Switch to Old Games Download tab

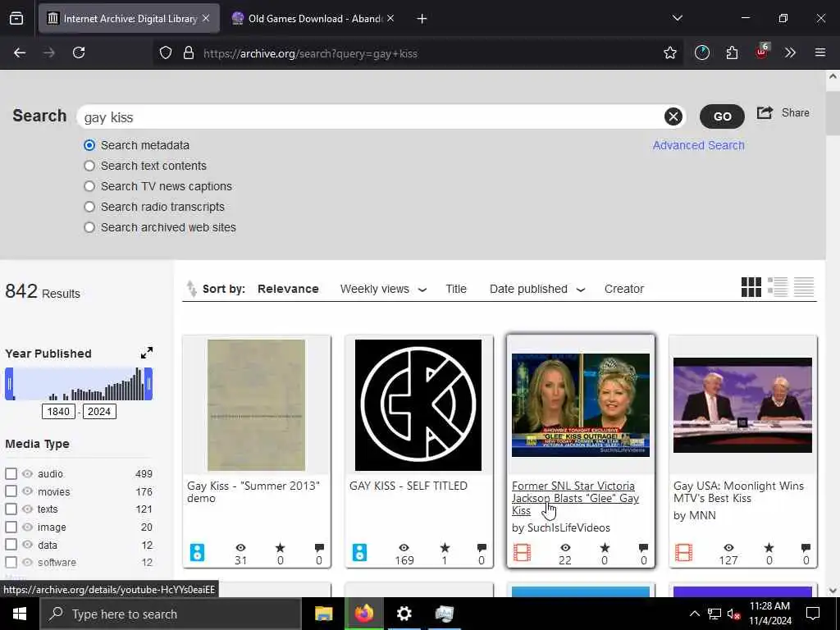pos(313,18)
